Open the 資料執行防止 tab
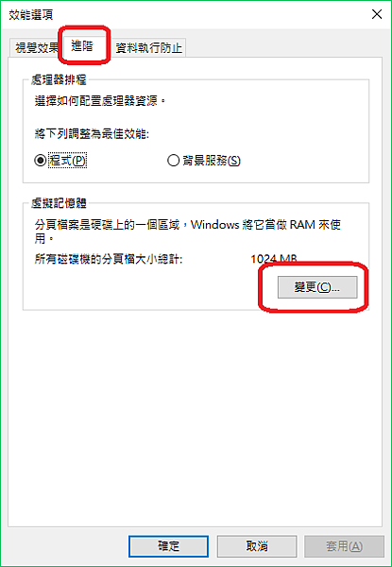This screenshot has height=567, width=392. (148, 48)
